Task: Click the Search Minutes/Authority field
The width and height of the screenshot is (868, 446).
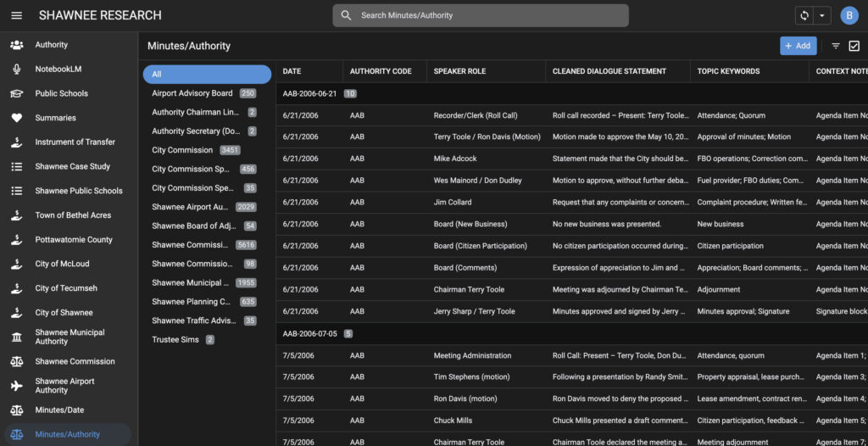Action: (x=481, y=15)
